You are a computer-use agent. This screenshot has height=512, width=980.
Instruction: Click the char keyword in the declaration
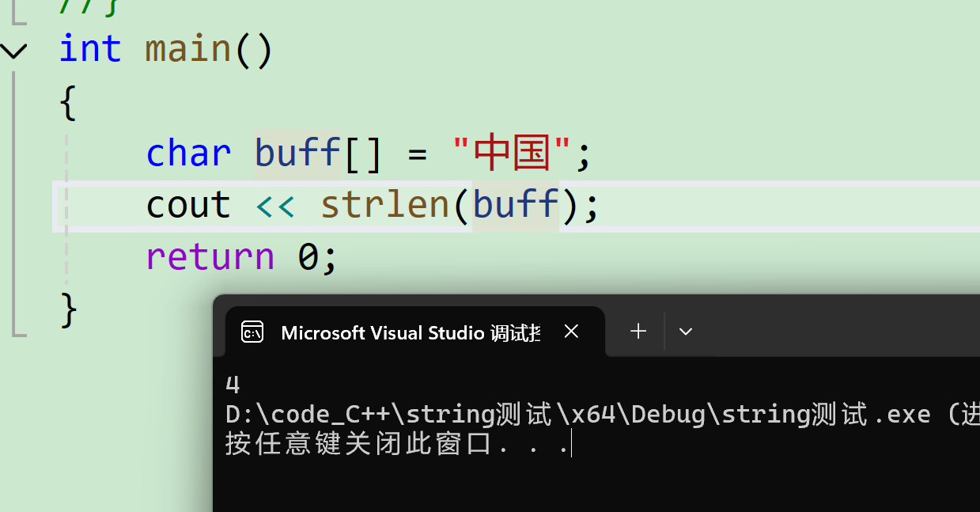188,154
